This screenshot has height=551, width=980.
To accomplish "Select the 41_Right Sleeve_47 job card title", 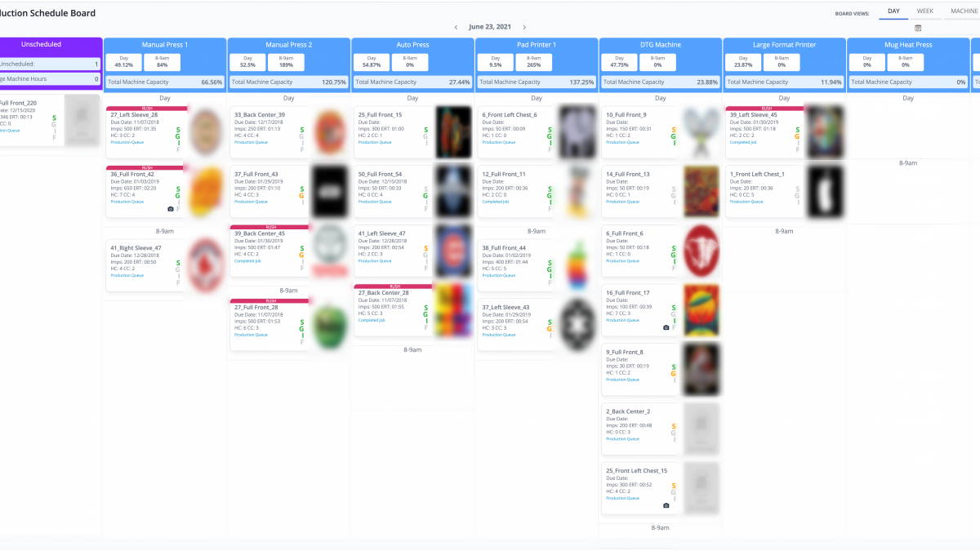I will click(x=136, y=248).
